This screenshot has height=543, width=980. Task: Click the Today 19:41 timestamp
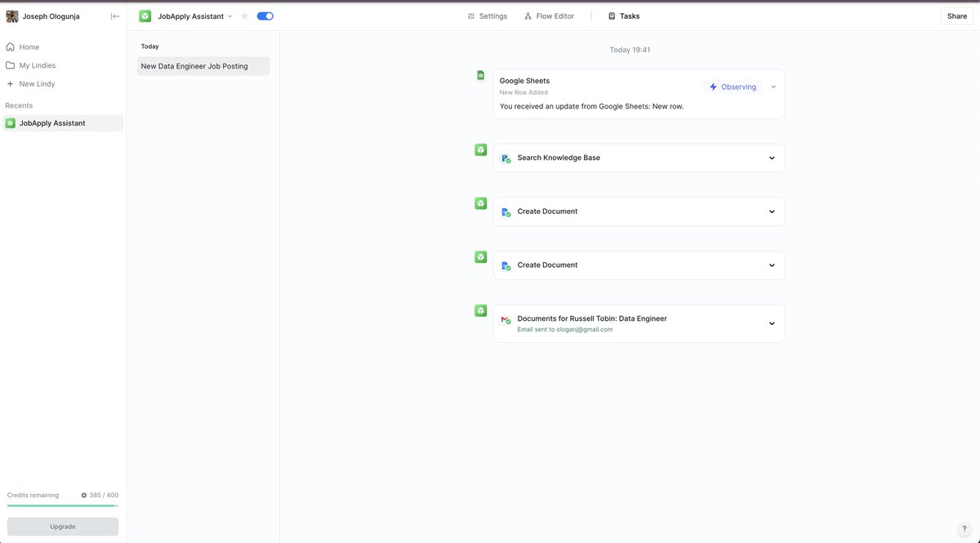coord(630,50)
